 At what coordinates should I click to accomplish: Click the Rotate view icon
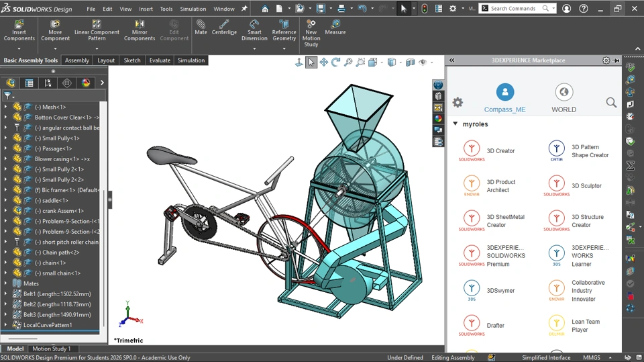336,62
